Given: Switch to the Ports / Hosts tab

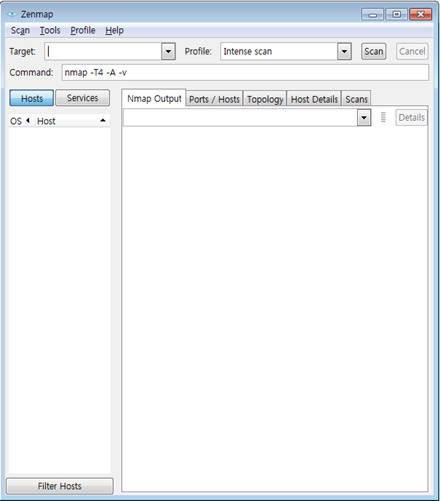Looking at the screenshot, I should 214,99.
